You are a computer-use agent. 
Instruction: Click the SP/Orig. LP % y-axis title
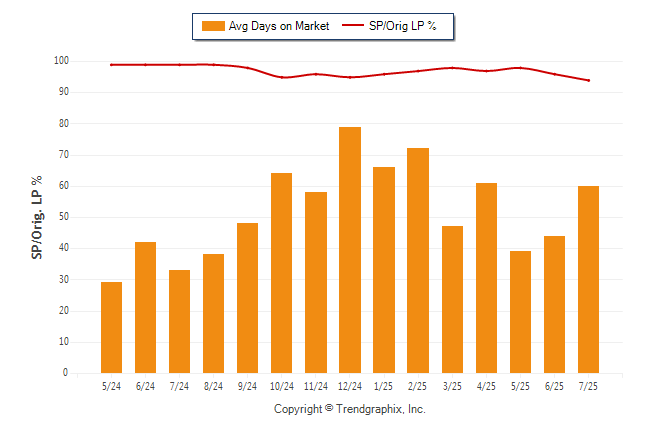click(37, 217)
